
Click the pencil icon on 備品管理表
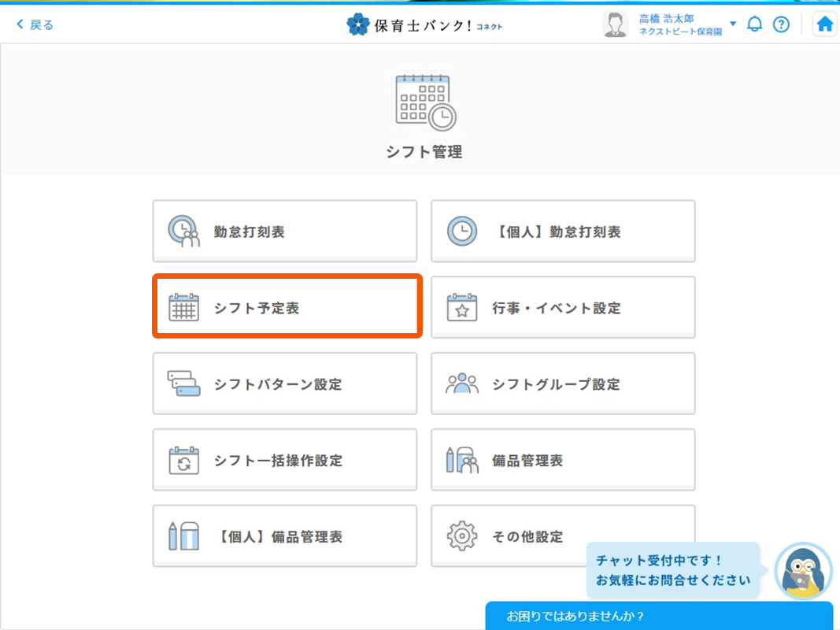point(462,459)
